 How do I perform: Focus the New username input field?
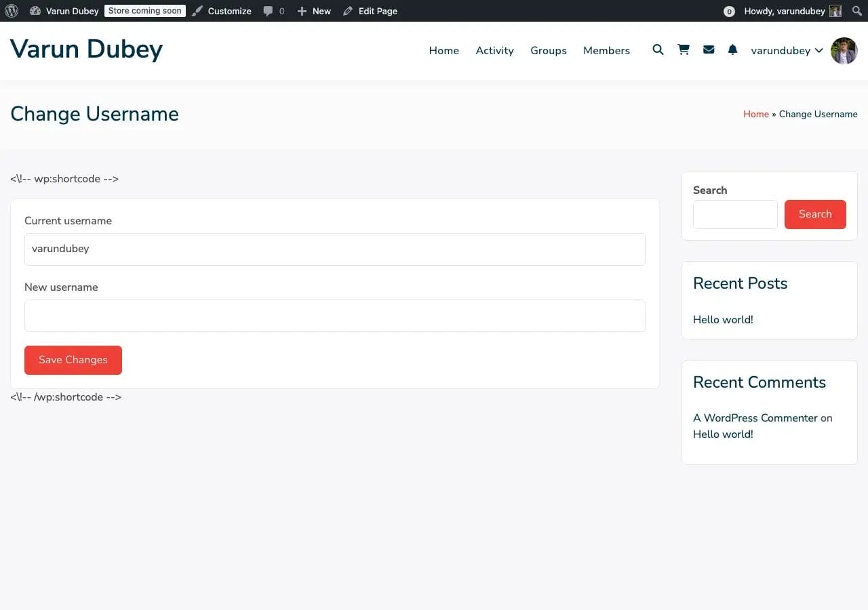[x=334, y=316]
